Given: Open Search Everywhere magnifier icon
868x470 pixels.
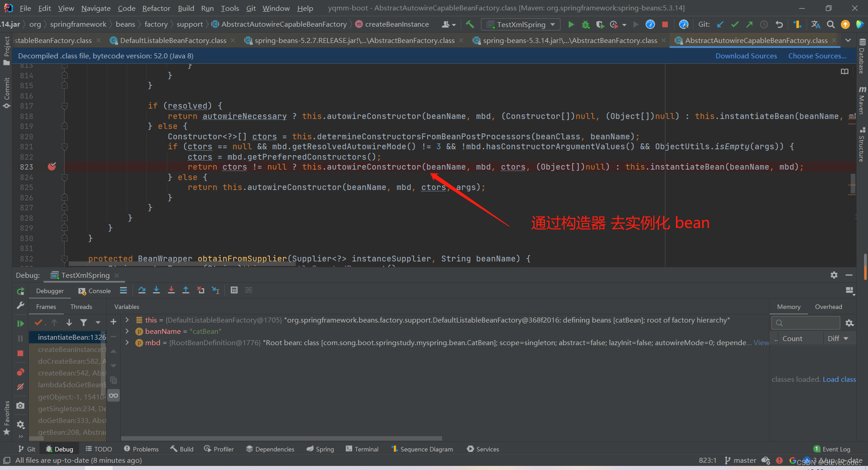Looking at the screenshot, I should (830, 24).
